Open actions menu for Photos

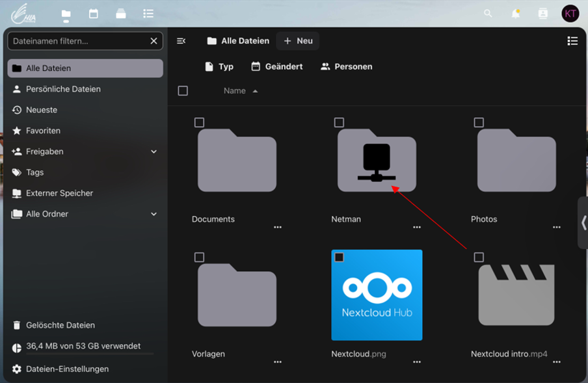(557, 227)
